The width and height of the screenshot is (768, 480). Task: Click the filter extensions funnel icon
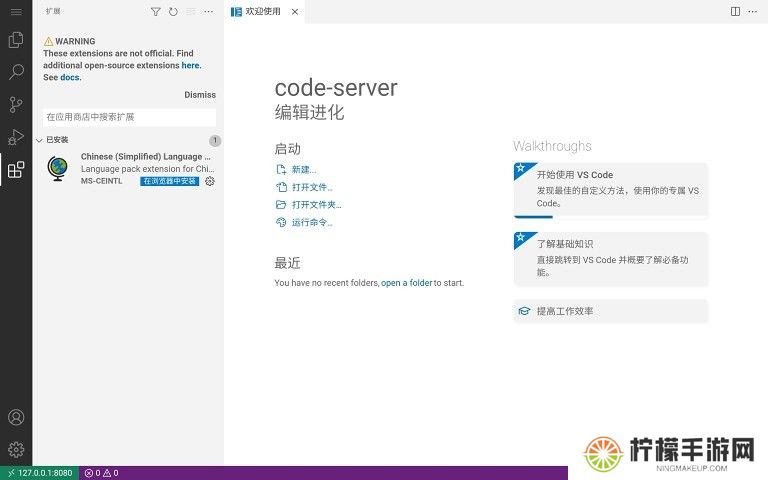155,12
